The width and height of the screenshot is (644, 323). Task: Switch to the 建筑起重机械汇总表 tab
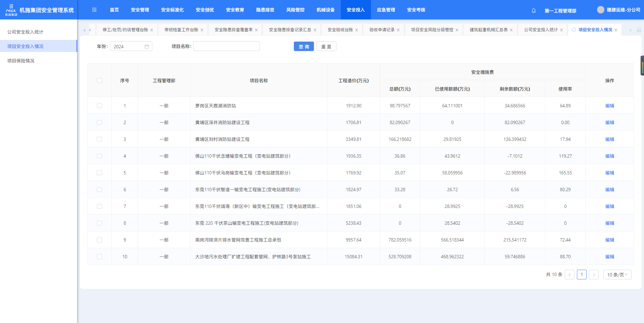pyautogui.click(x=488, y=30)
